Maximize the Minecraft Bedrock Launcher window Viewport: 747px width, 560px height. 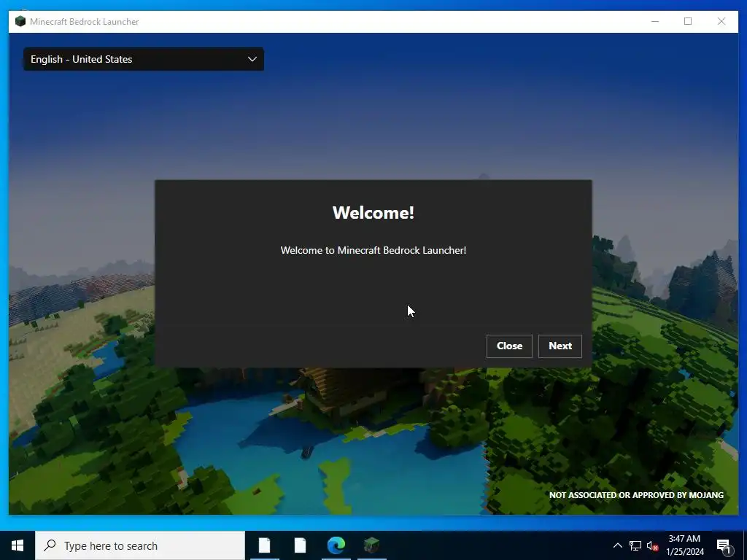pos(688,21)
